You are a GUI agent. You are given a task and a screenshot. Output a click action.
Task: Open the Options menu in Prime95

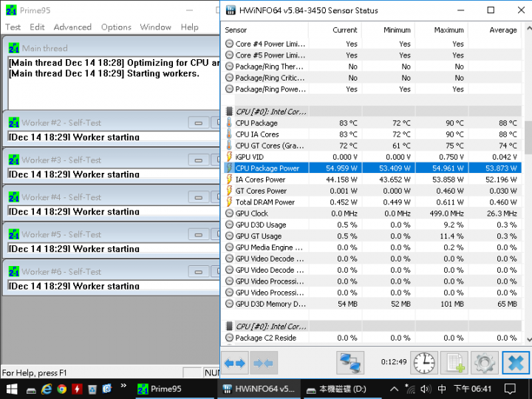coord(116,27)
